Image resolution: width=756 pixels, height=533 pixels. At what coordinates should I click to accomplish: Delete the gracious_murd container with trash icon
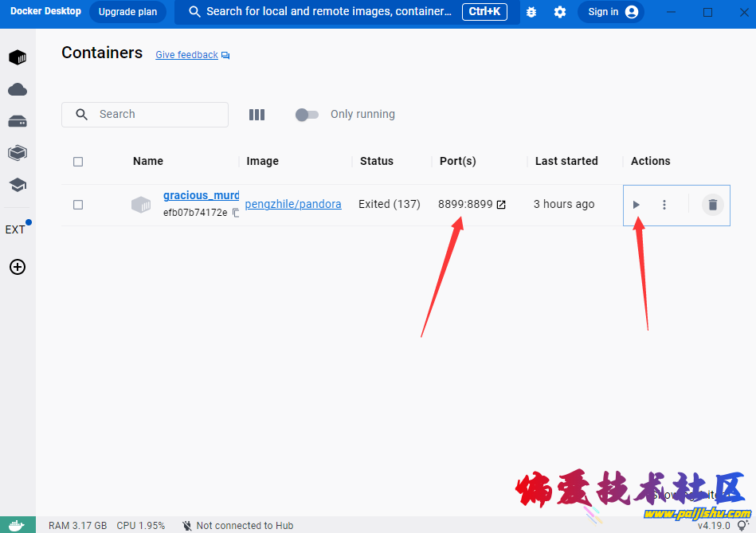[713, 205]
